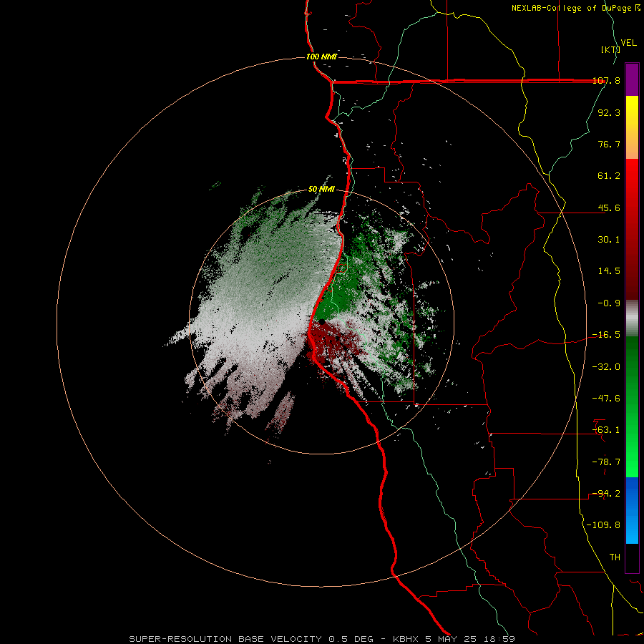Click the 50 NMI range ring label
The width and height of the screenshot is (644, 644).
click(x=321, y=189)
